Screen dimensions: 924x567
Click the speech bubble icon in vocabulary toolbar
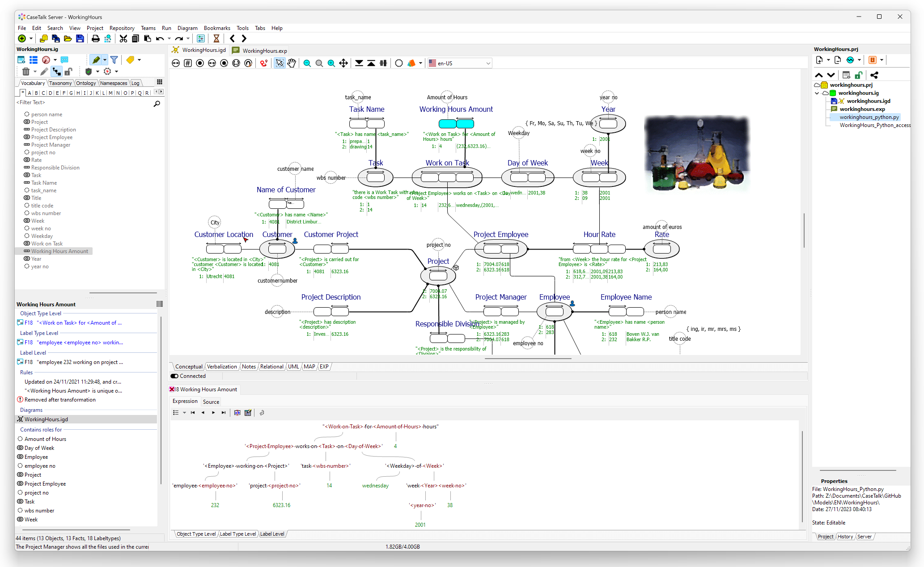64,59
